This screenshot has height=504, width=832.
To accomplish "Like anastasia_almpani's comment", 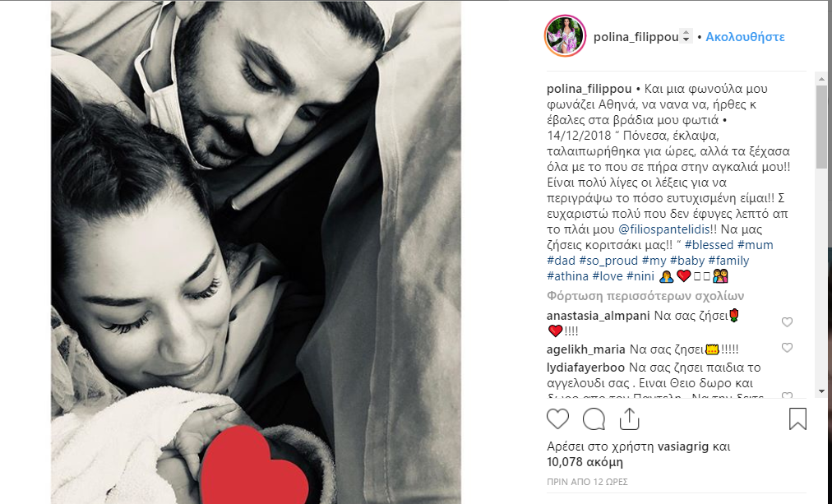I will (787, 322).
